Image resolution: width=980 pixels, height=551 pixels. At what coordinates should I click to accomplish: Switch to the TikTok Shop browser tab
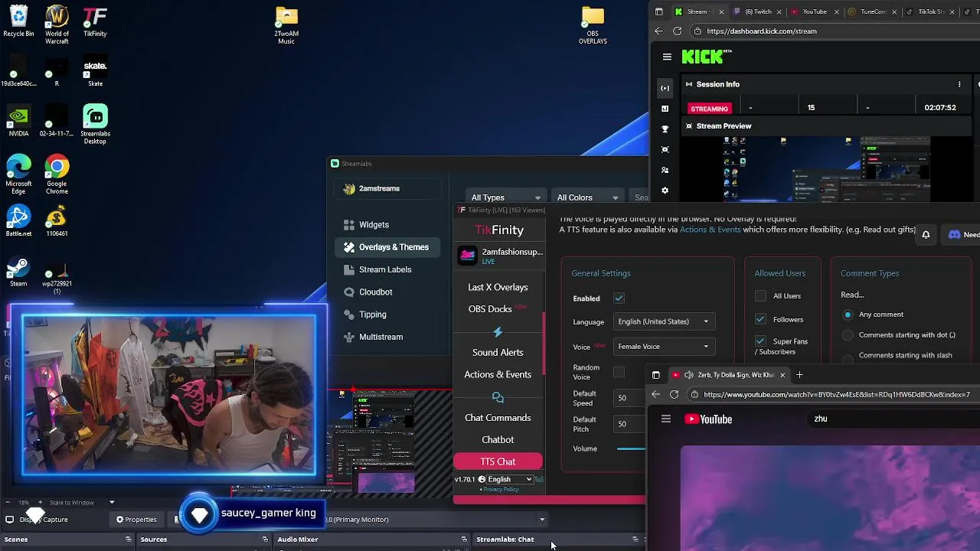930,11
